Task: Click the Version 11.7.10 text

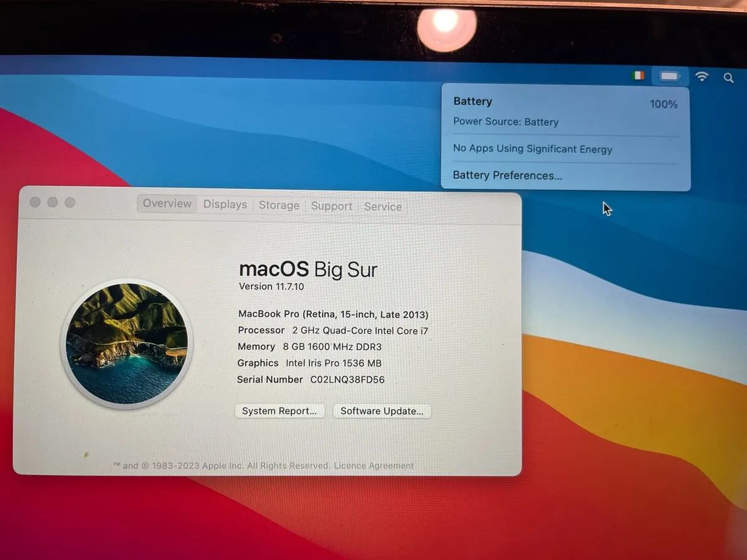Action: (271, 286)
